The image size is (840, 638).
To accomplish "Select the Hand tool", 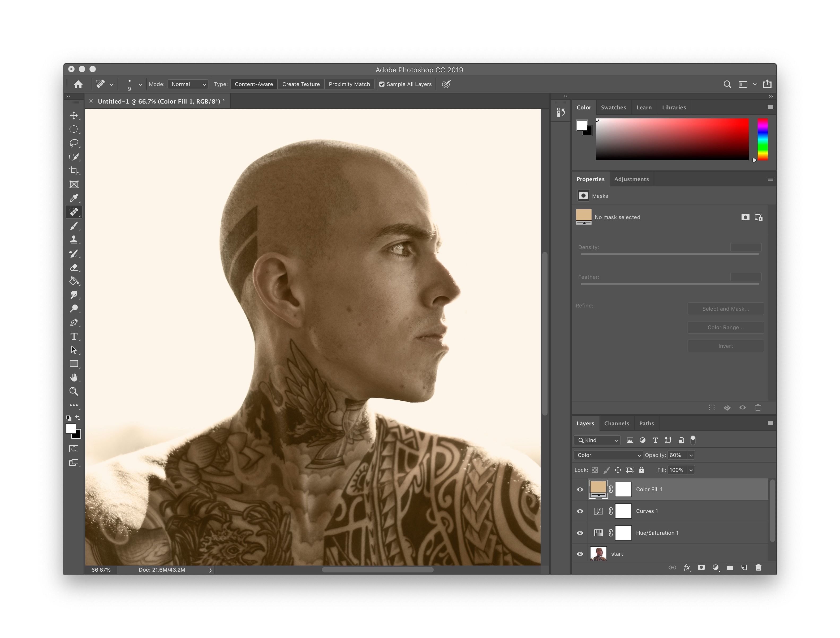I will click(74, 377).
